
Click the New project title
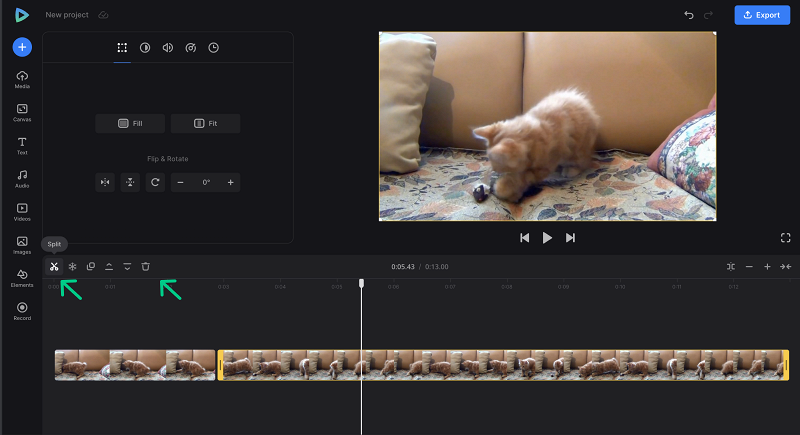67,15
